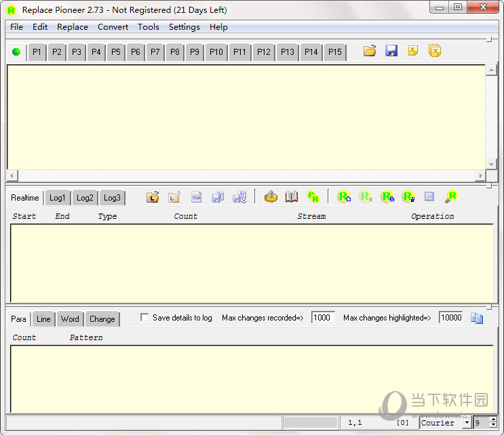
Task: Click the Max changes recorded field
Action: click(x=323, y=318)
